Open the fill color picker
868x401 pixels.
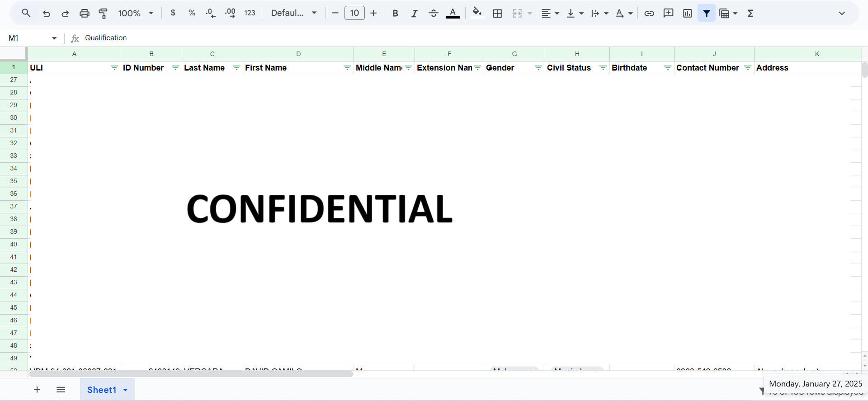477,13
